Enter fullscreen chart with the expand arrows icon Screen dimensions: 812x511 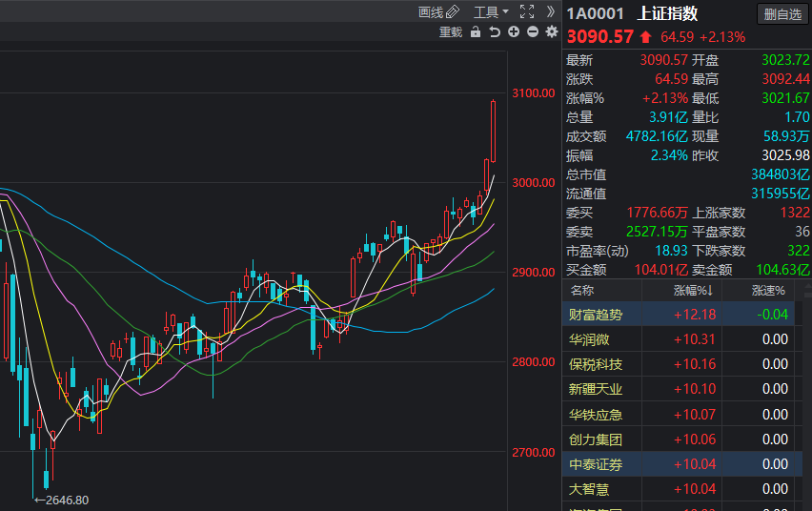527,11
